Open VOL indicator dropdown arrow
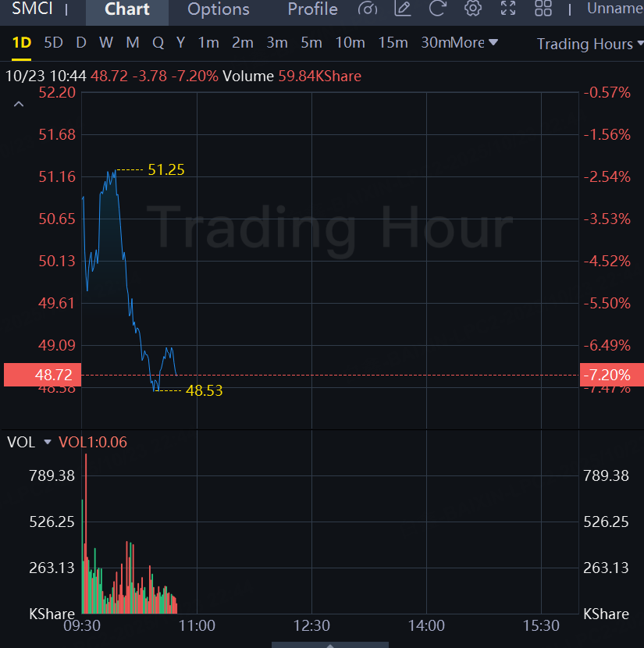The height and width of the screenshot is (648, 644). pyautogui.click(x=48, y=442)
